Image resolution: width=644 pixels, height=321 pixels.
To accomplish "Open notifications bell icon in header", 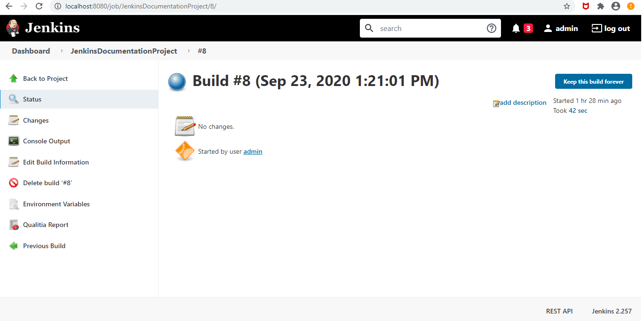I will point(516,28).
